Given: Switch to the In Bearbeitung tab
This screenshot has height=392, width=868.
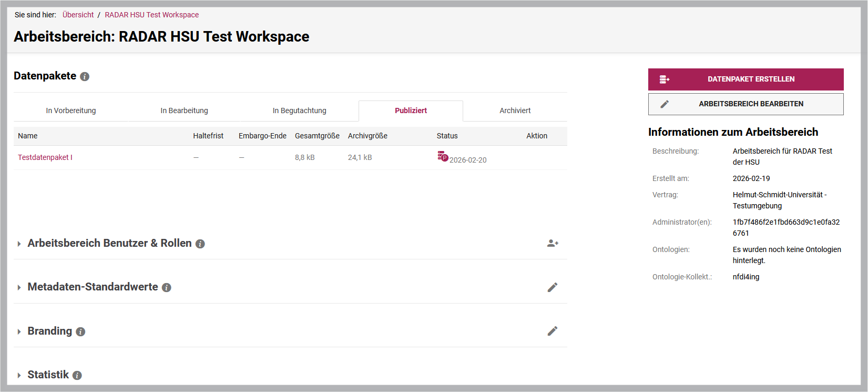Looking at the screenshot, I should pyautogui.click(x=185, y=110).
